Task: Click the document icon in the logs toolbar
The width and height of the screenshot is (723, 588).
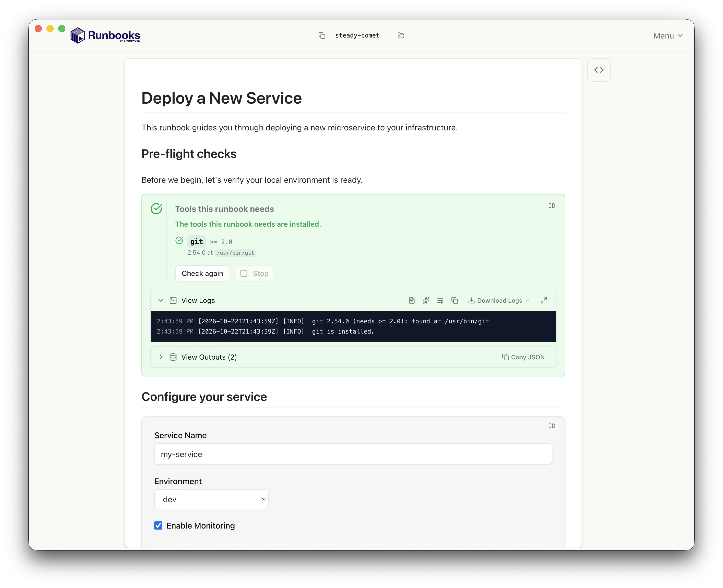Action: pyautogui.click(x=412, y=300)
